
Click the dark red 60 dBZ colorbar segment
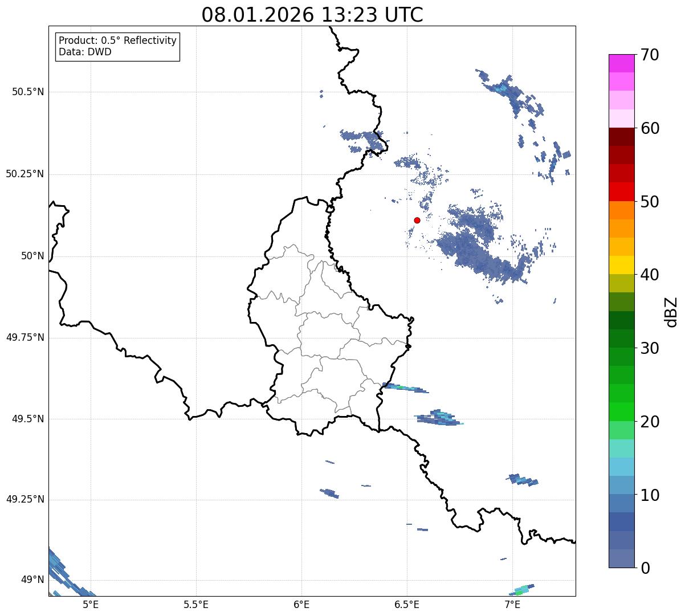point(621,137)
